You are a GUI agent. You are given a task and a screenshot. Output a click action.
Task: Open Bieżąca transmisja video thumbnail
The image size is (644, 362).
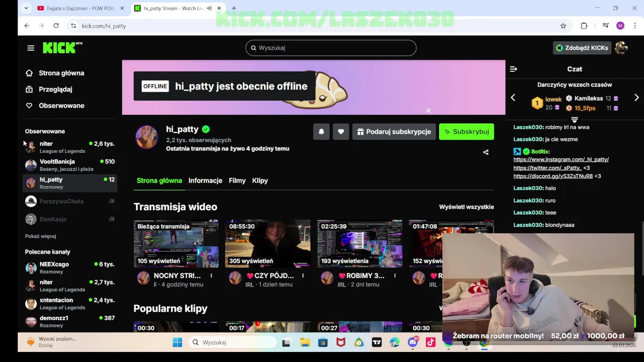[x=176, y=243]
